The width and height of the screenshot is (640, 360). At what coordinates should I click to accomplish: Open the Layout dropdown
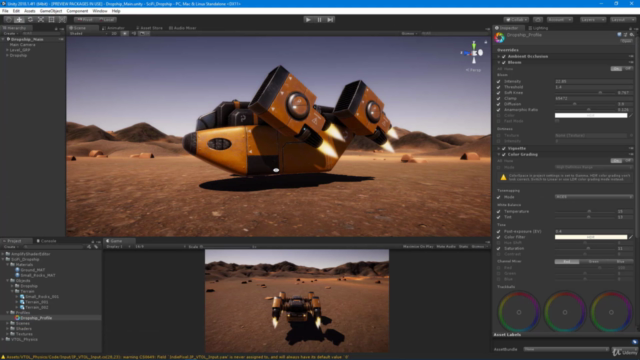pos(623,20)
